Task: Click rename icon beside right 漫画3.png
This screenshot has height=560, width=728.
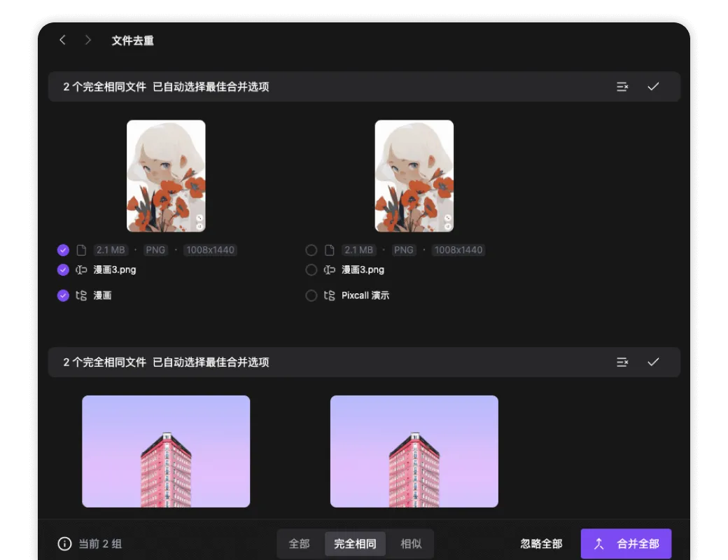Action: 329,269
